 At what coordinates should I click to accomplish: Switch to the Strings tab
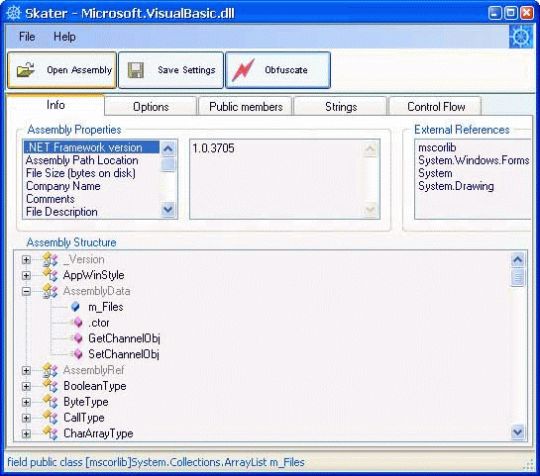(x=341, y=106)
